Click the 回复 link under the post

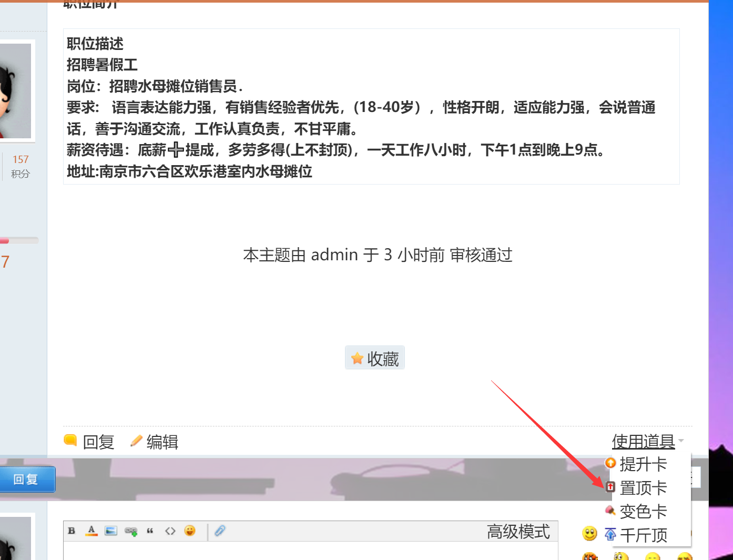pos(90,442)
